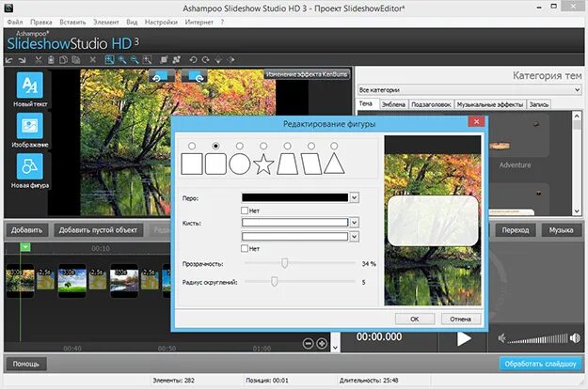Screen dimensions: 588x389
Task: Open the Настройки menu
Action: pos(161,23)
